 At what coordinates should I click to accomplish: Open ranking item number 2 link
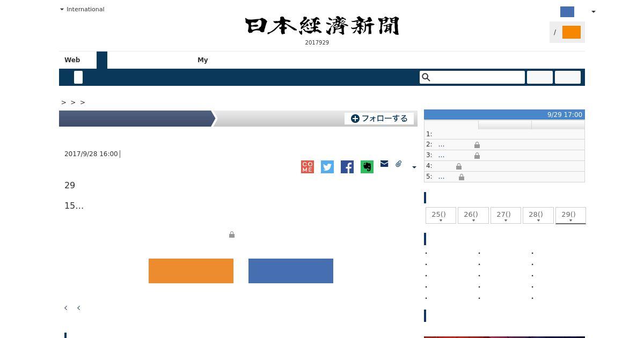tap(441, 144)
